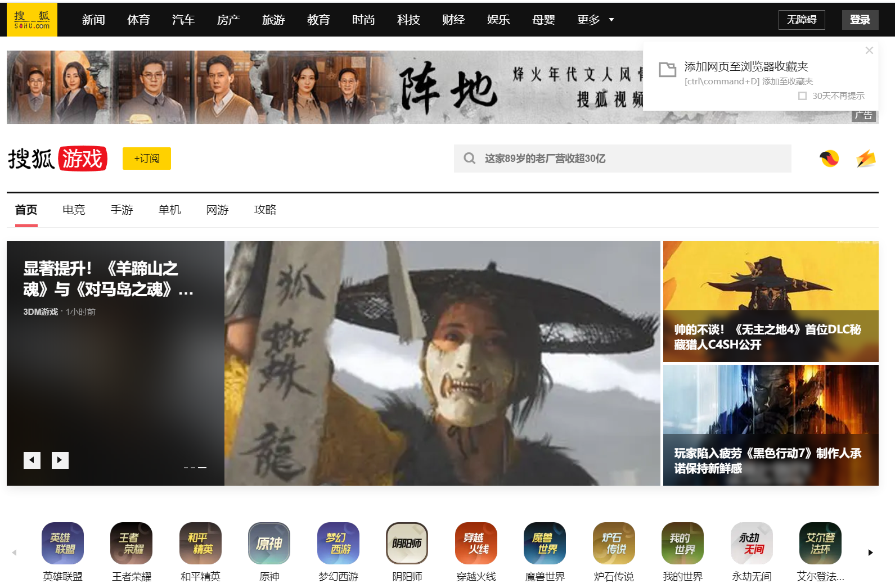Enable the 30天不再提示 checkbox
This screenshot has height=588, width=895.
(x=803, y=96)
